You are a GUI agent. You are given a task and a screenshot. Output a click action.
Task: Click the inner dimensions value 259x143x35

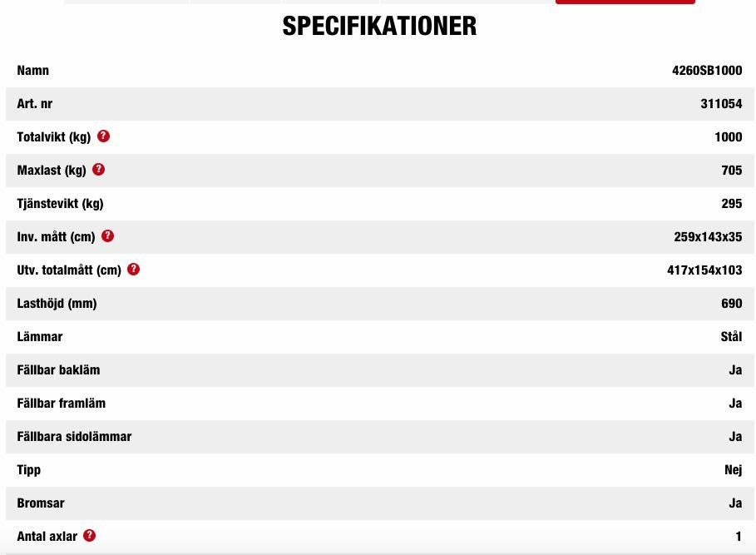[x=708, y=237]
